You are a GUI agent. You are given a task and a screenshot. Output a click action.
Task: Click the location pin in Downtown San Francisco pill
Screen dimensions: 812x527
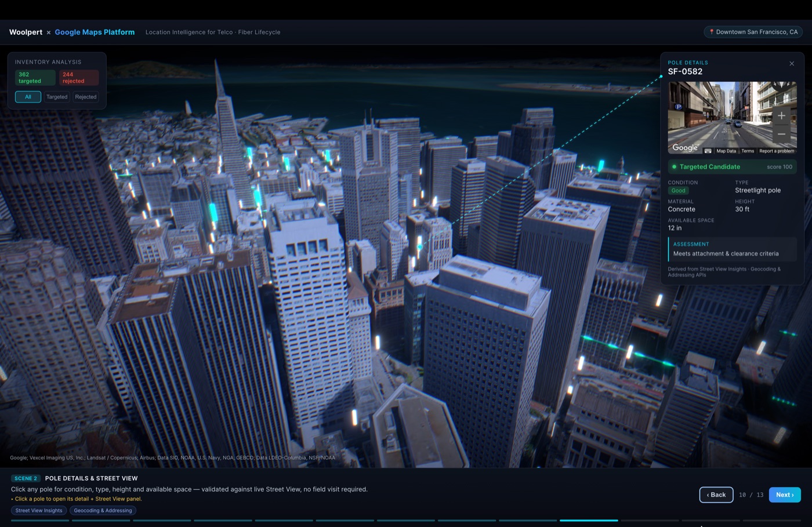click(x=712, y=32)
